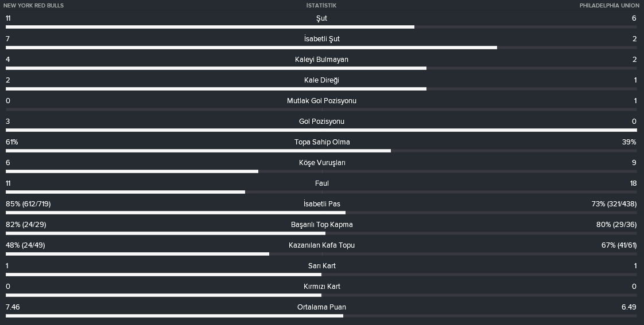The width and height of the screenshot is (644, 325).
Task: Select the Kale Direği stat label
Action: [x=321, y=80]
